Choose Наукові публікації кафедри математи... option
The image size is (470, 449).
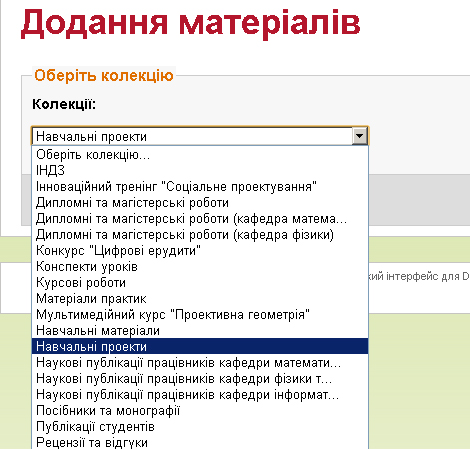click(x=200, y=363)
